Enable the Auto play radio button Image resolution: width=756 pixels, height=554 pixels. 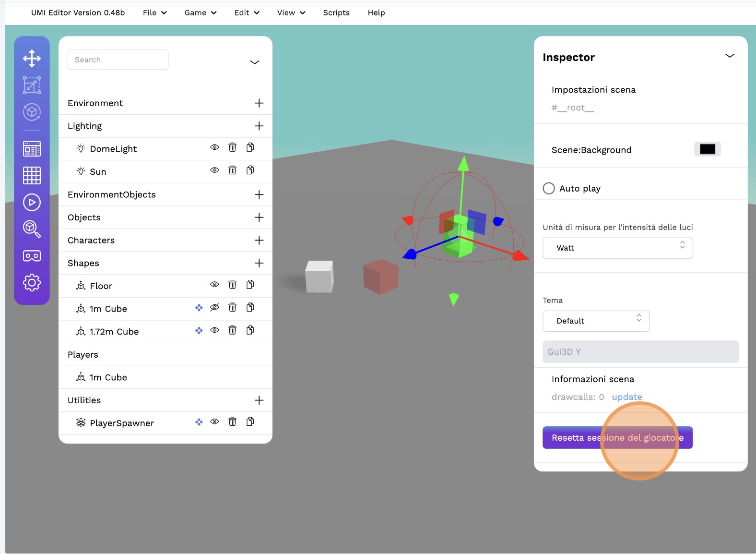(549, 188)
